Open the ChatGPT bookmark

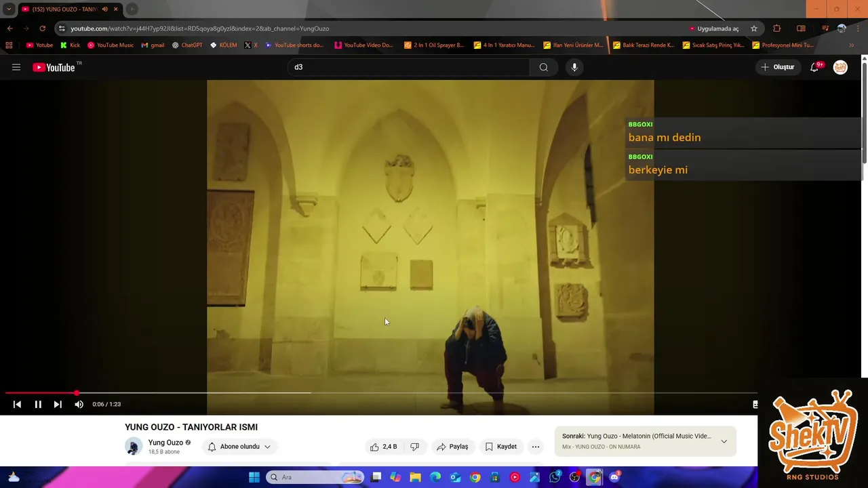[186, 45]
